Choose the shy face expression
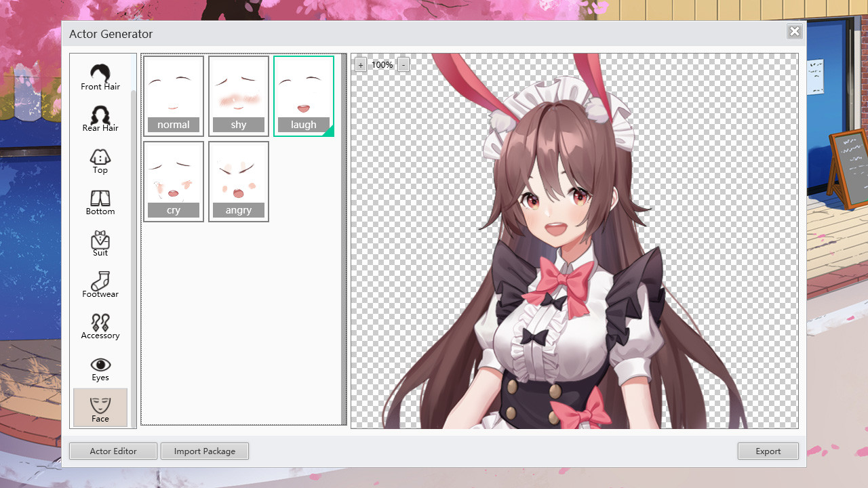 (238, 96)
